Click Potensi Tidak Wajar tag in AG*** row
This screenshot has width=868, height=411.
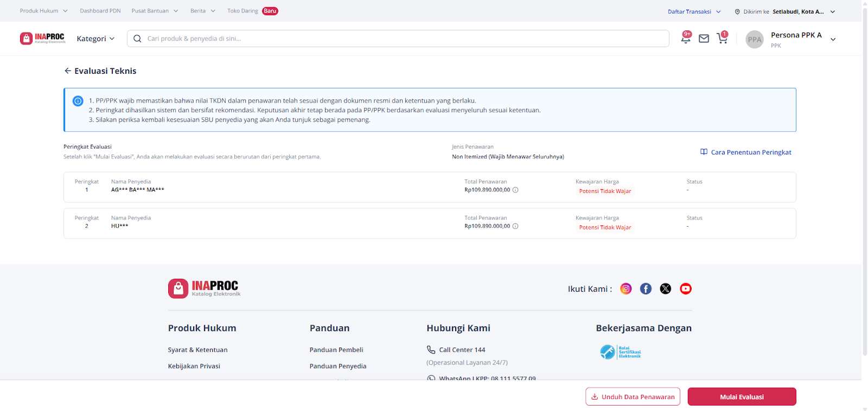[x=605, y=191]
